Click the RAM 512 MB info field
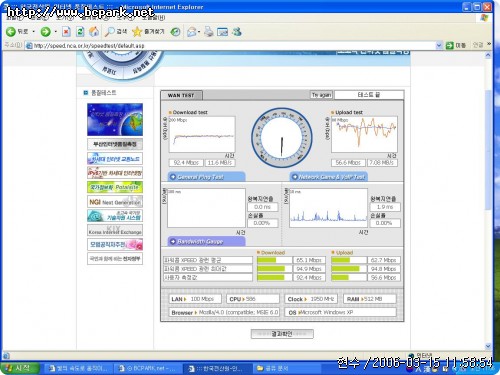This screenshot has width=500, height=375. [370, 299]
